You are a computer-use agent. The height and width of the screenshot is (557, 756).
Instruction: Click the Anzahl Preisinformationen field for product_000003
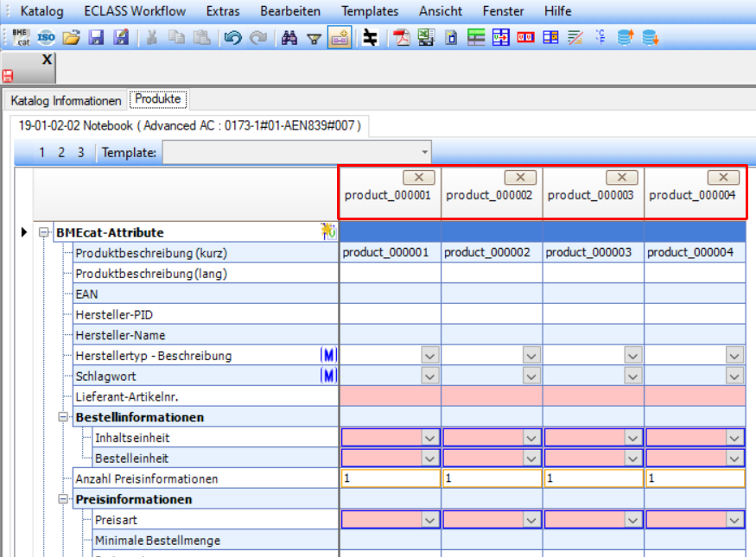coord(593,478)
